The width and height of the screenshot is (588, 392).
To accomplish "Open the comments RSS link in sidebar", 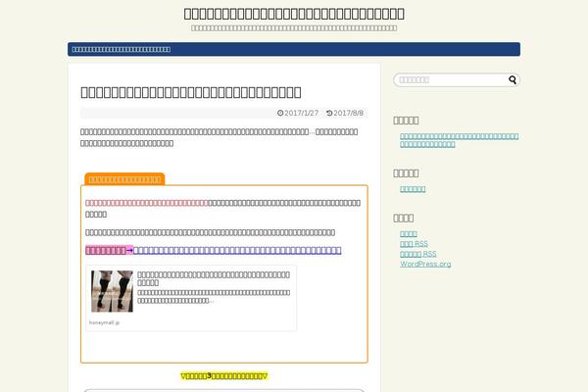I will coord(417,254).
